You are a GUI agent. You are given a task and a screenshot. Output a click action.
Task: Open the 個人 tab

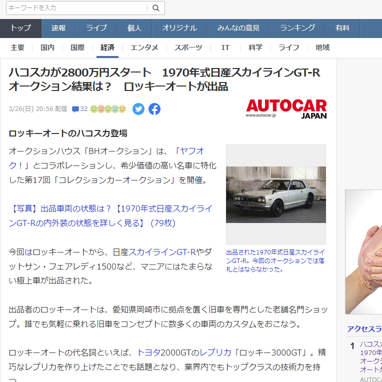tap(134, 28)
